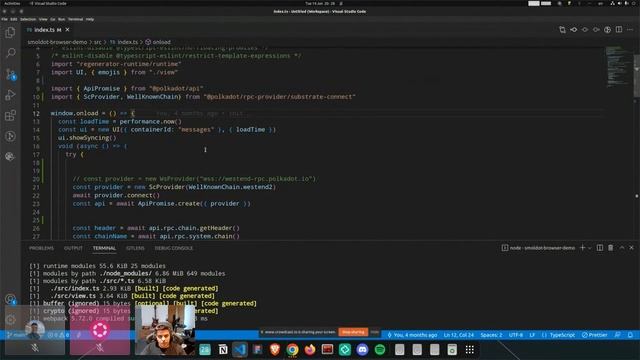Click smoldot-browser-demo in breadcrumb

coord(58,42)
